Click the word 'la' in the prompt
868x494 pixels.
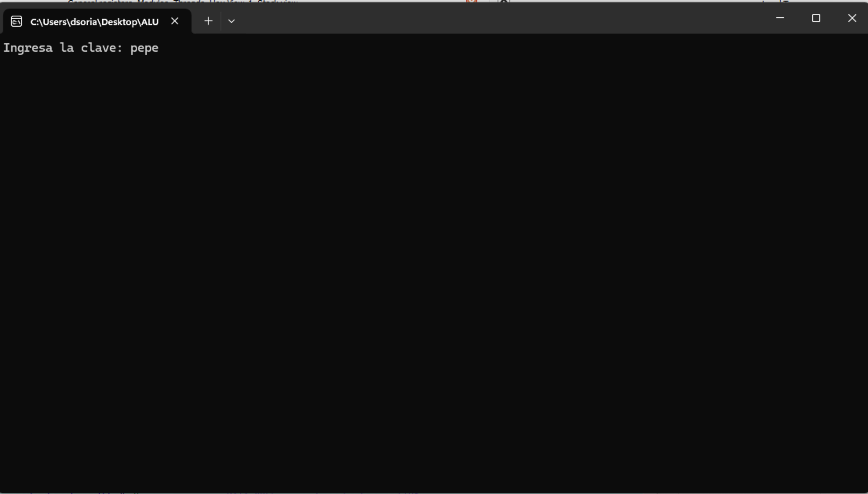67,48
